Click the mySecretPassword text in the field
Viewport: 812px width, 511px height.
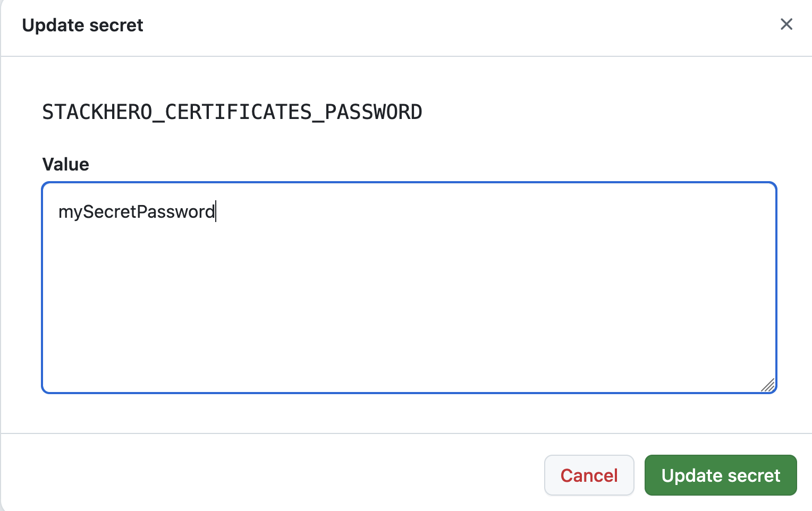137,212
